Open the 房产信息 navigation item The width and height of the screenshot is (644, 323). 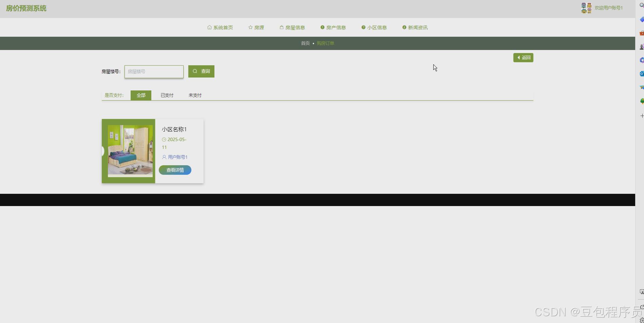pyautogui.click(x=333, y=27)
